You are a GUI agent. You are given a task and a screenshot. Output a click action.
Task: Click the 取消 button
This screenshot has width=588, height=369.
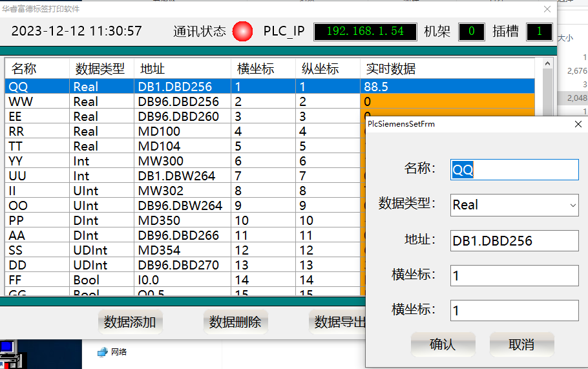(521, 344)
